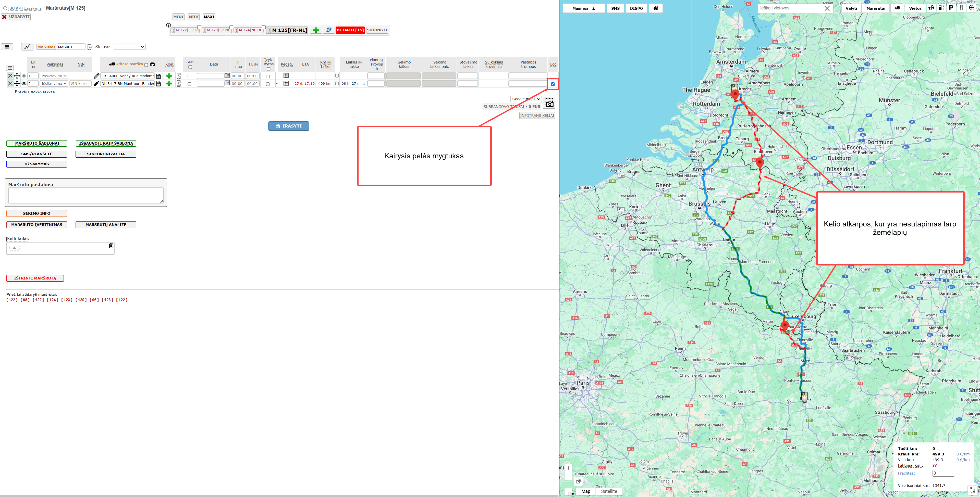This screenshot has height=497, width=980.
Task: Clone row 2 with green plus
Action: click(x=169, y=84)
